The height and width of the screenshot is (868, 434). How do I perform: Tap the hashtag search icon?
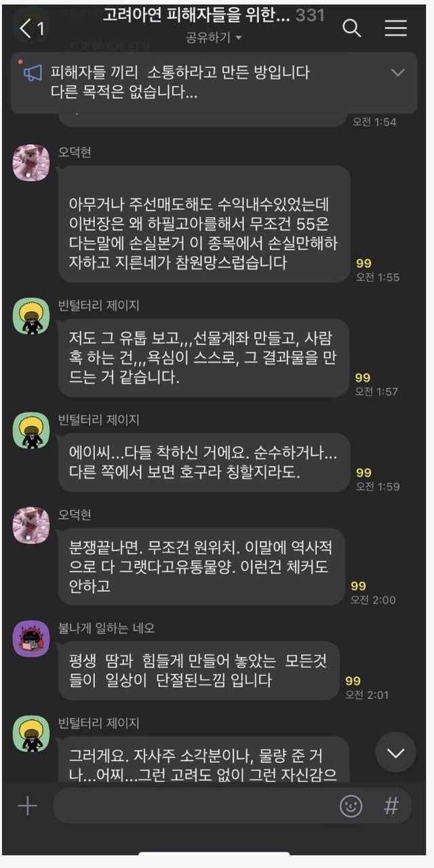tap(391, 806)
